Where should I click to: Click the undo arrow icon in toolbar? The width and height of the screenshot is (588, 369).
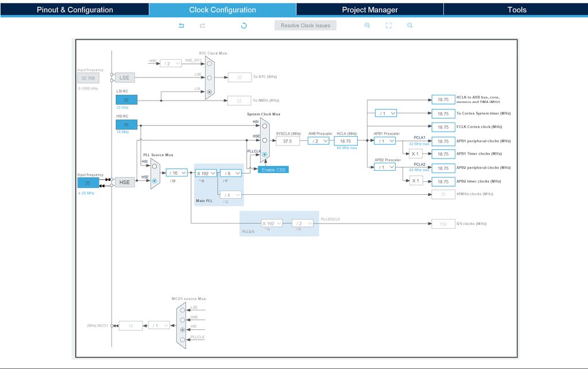click(181, 25)
